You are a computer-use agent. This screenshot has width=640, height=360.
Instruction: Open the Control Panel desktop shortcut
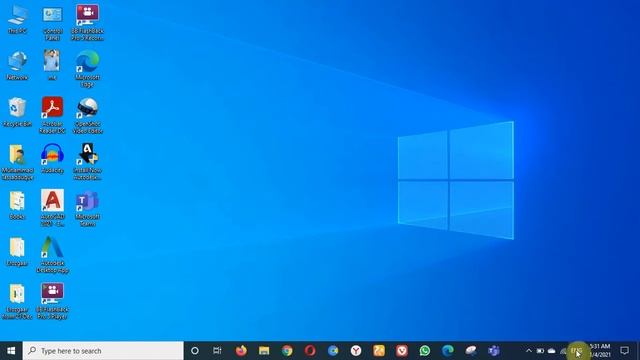point(53,23)
